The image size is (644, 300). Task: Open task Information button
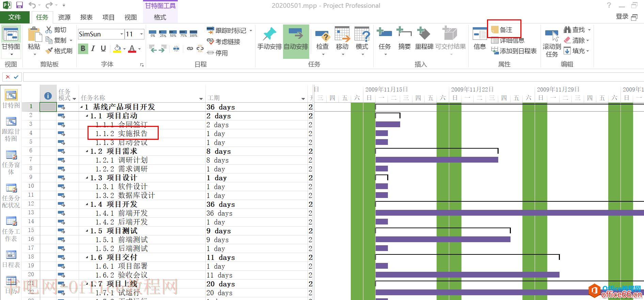(480, 38)
